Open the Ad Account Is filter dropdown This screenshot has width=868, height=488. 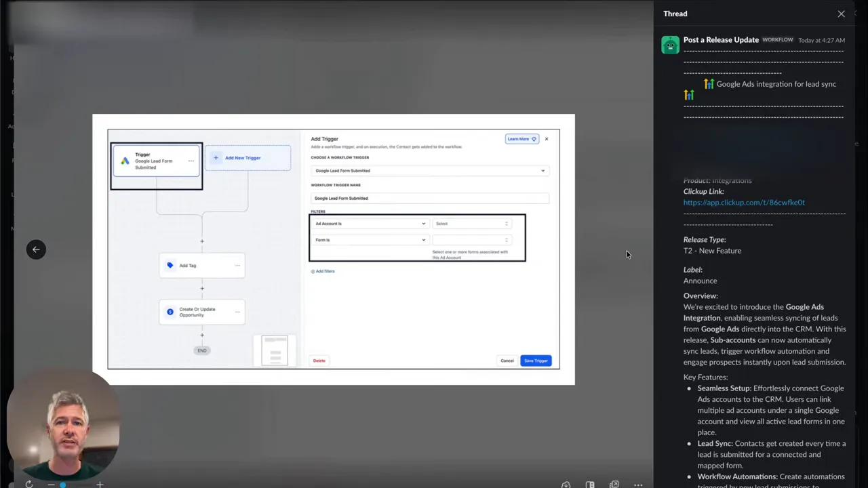click(370, 224)
